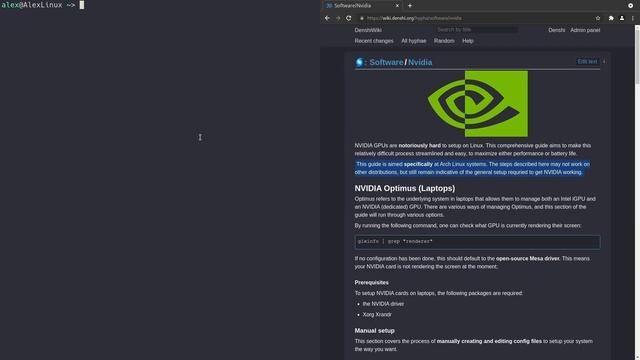This screenshot has height=360, width=640.
Task: Open the browser extensions puzzle icon
Action: pyautogui.click(x=611, y=18)
